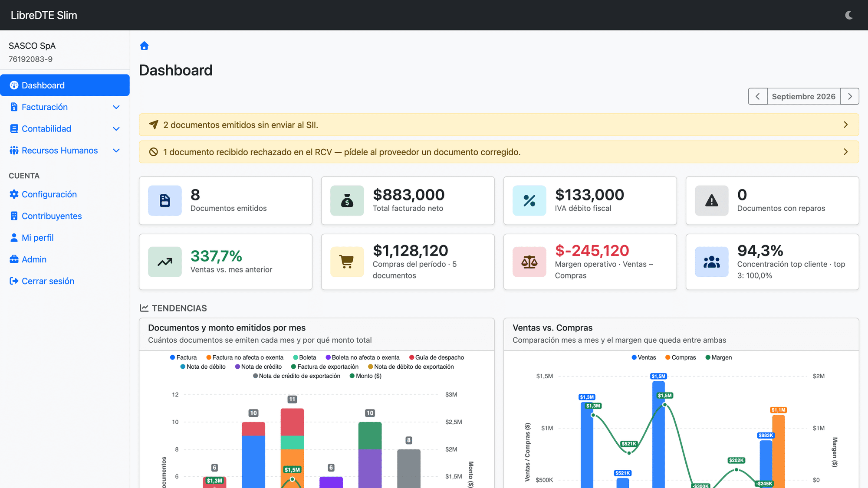Click the shopping cart Compras icon
The width and height of the screenshot is (868, 488).
pos(347,262)
